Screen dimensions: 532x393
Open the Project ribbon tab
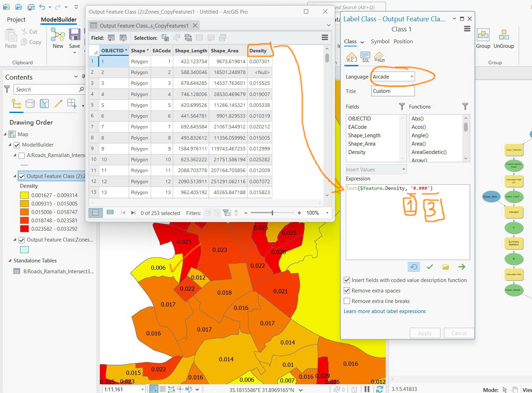pos(16,20)
